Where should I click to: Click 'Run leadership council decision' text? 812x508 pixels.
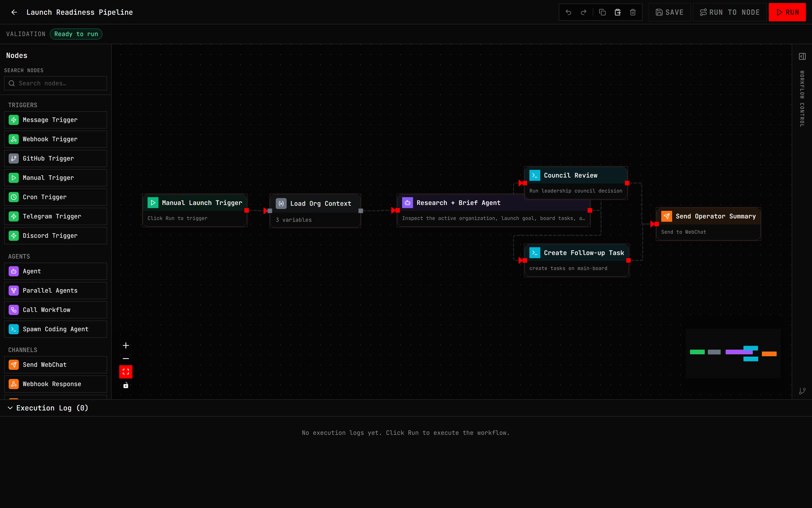(x=576, y=191)
